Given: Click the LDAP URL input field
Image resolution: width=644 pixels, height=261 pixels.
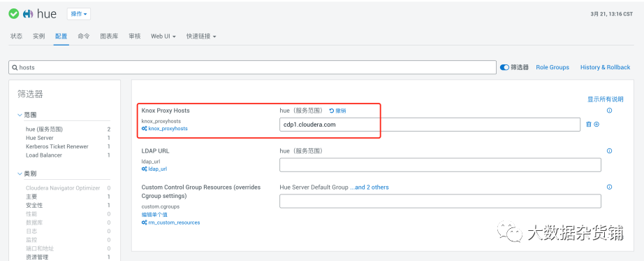Looking at the screenshot, I should click(440, 165).
